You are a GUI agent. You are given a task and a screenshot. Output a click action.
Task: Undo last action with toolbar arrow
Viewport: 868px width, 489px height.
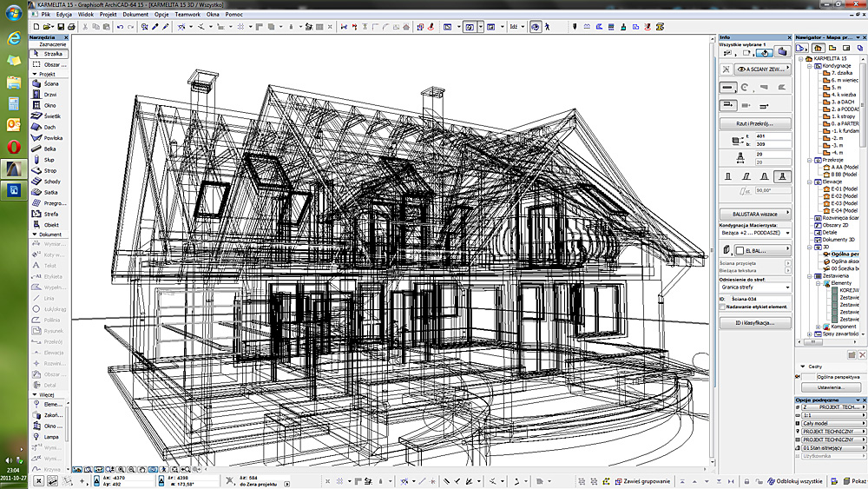pyautogui.click(x=120, y=27)
